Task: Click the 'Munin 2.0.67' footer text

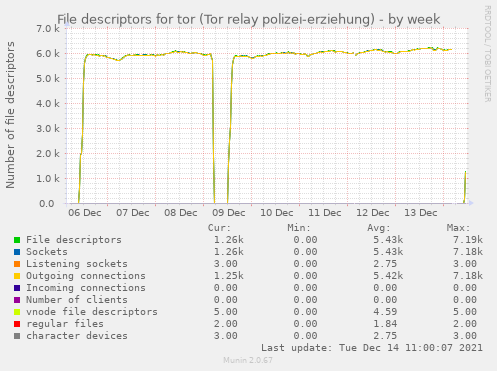Action: pos(248,360)
